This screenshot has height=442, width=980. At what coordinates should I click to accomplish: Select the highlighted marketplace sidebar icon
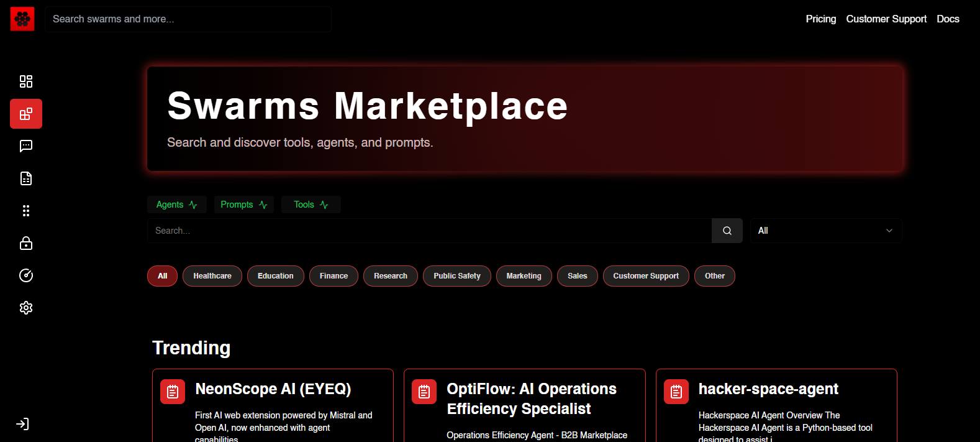point(26,114)
